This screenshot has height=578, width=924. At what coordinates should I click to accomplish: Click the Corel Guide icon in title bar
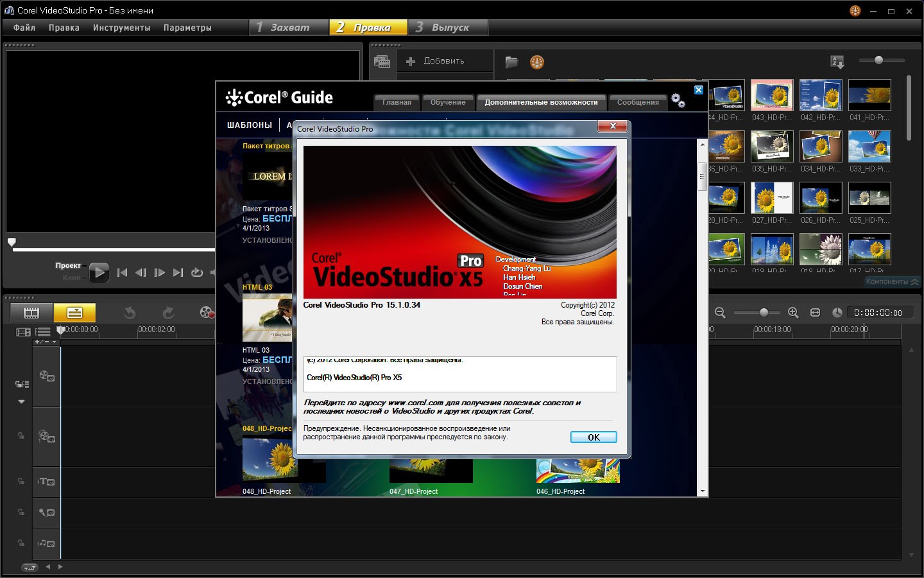(855, 10)
